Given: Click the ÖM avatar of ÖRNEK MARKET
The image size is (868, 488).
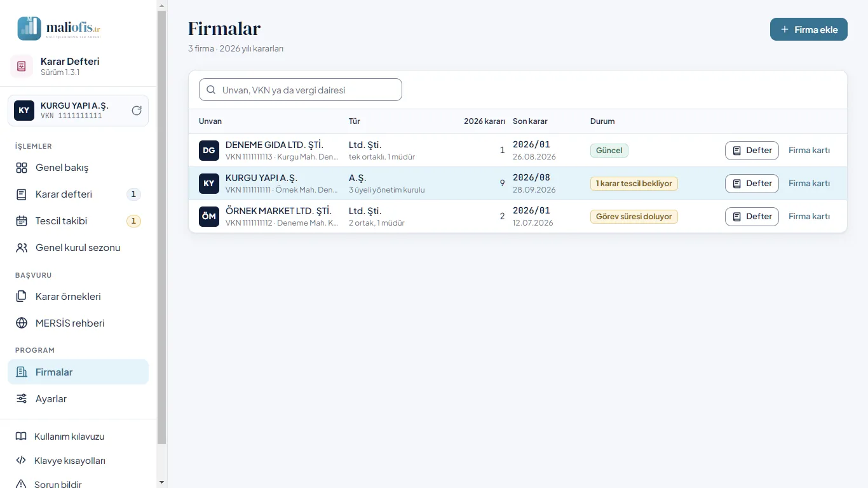Looking at the screenshot, I should click(x=209, y=217).
